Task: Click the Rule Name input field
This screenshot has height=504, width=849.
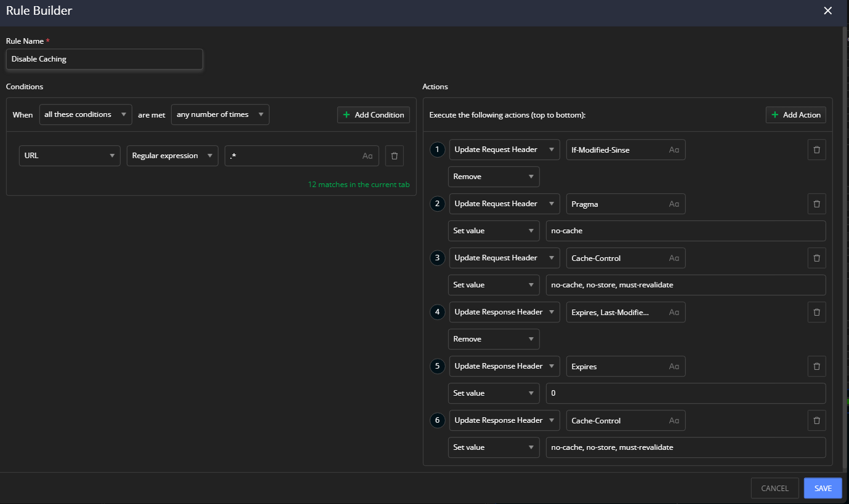Action: (104, 59)
